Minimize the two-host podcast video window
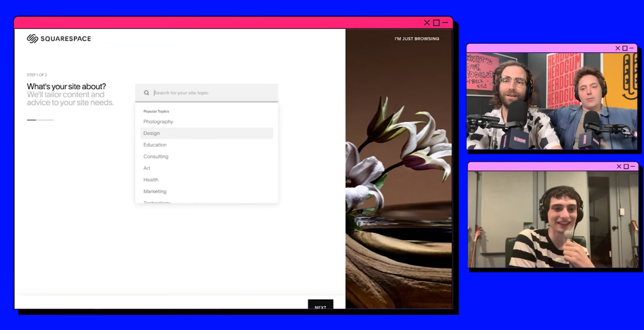 pyautogui.click(x=632, y=48)
